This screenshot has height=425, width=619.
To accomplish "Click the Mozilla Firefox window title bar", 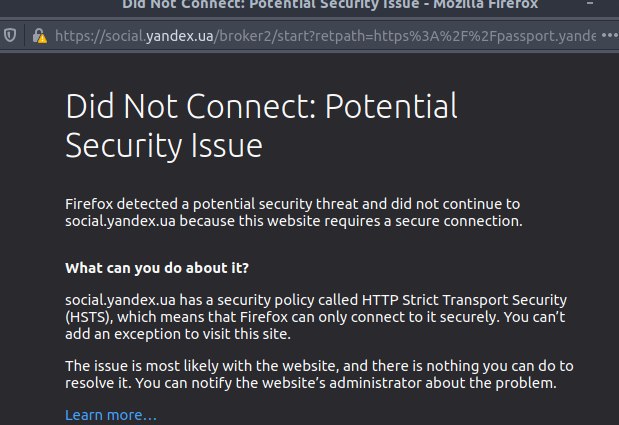I will (330, 4).
